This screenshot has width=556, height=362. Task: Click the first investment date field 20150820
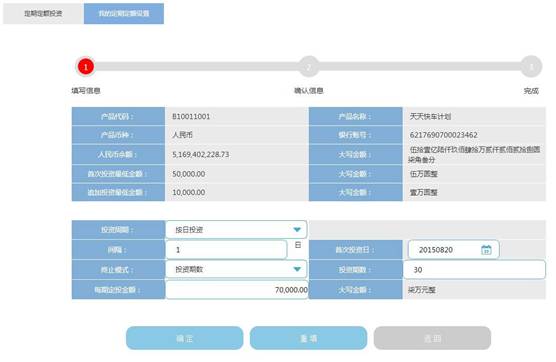(454, 250)
